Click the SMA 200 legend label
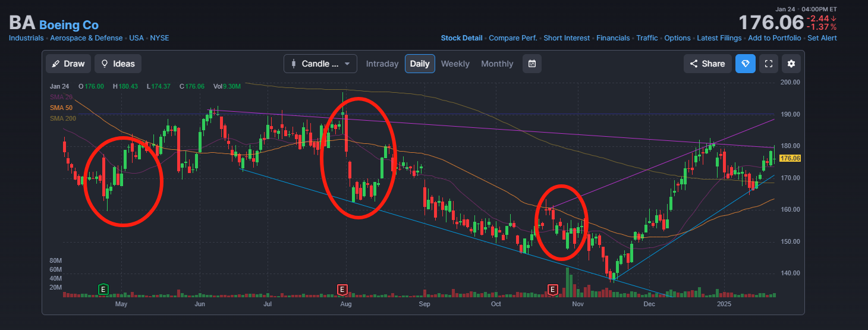 point(63,118)
